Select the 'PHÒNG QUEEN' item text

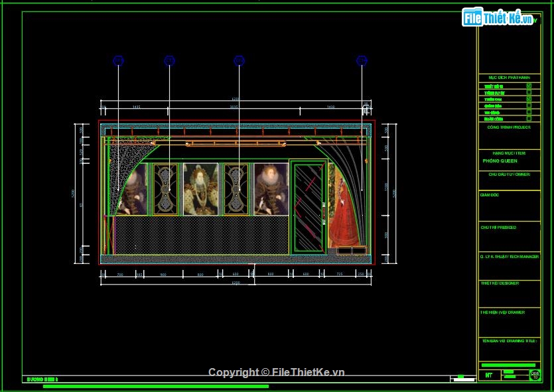tap(500, 161)
